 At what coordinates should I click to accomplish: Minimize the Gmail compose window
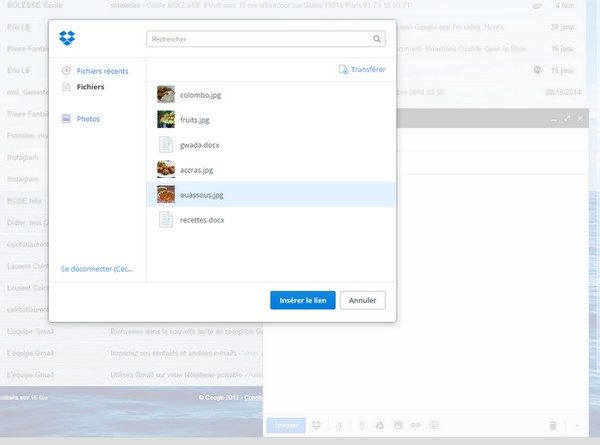[554, 119]
